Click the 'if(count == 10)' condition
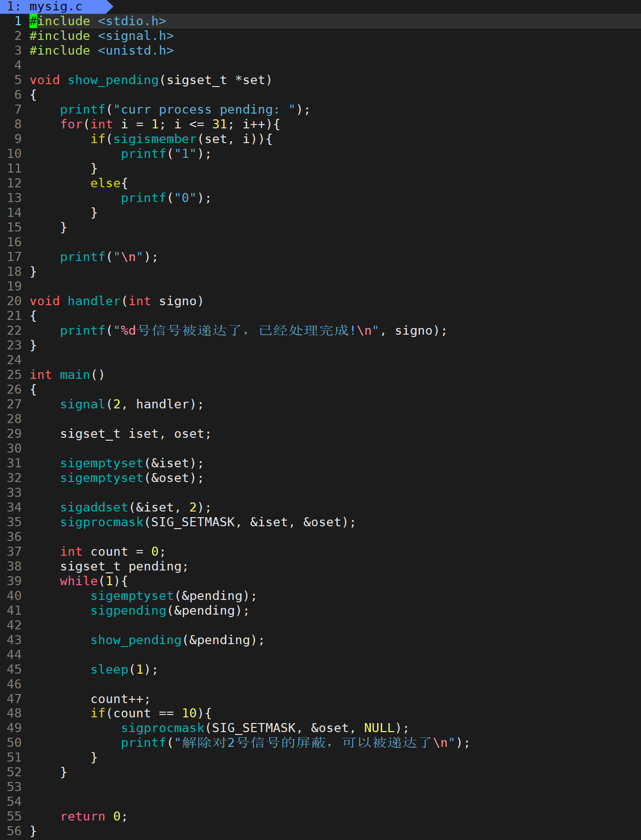This screenshot has height=840, width=641. pos(151,713)
